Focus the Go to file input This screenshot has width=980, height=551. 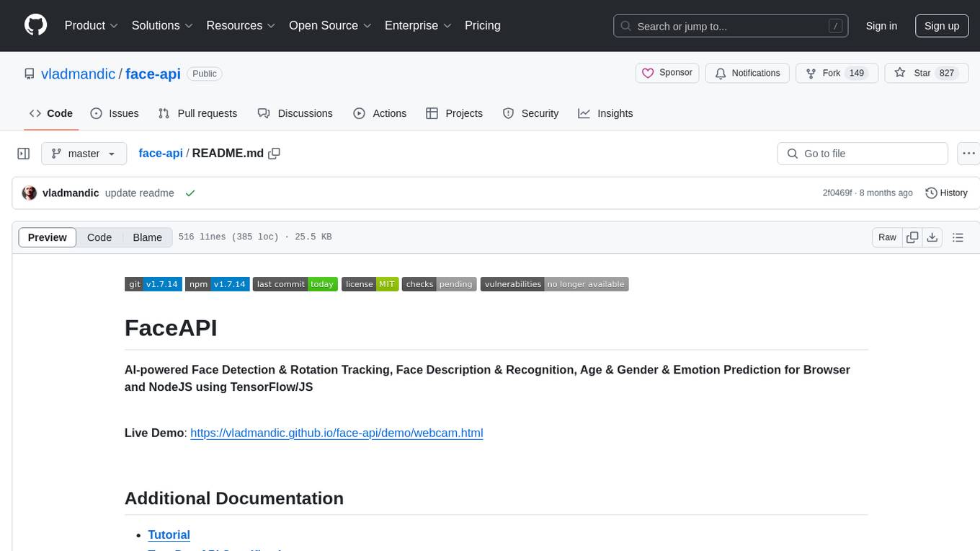(863, 154)
